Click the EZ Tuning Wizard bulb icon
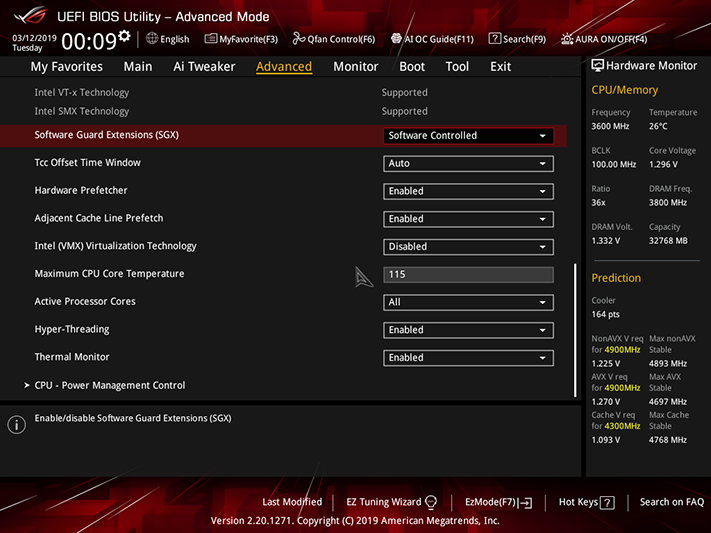Image resolution: width=711 pixels, height=533 pixels. click(x=431, y=502)
